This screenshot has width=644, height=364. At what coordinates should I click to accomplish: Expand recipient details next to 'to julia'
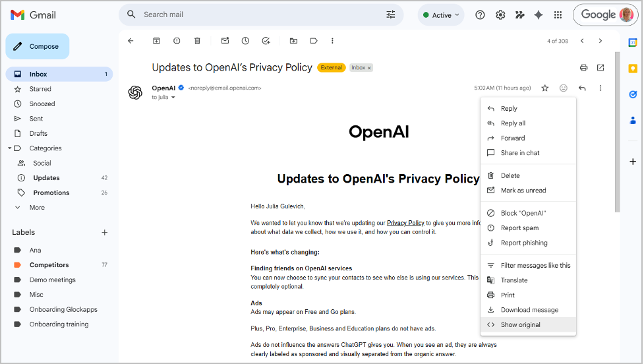(173, 98)
